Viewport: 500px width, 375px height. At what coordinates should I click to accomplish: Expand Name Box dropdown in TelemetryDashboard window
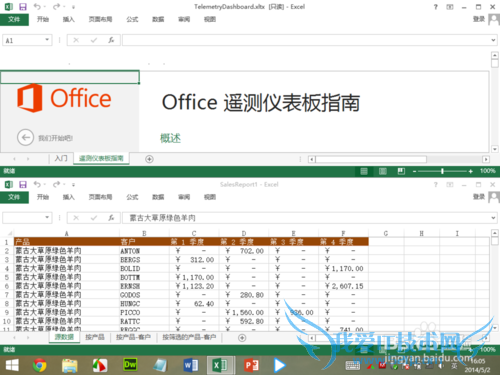pos(47,40)
